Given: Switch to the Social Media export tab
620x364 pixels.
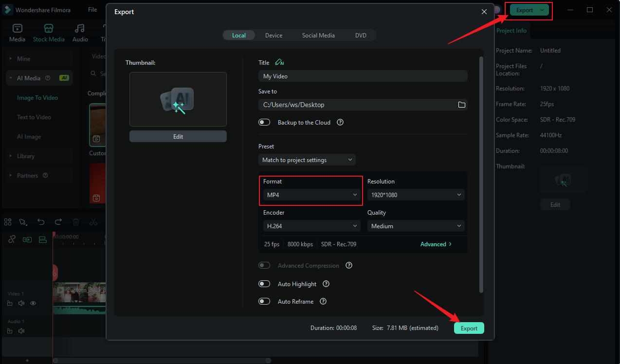Looking at the screenshot, I should point(318,36).
